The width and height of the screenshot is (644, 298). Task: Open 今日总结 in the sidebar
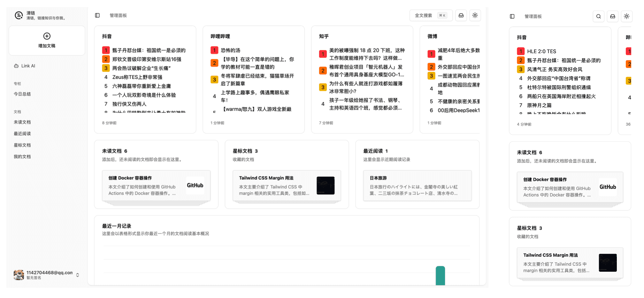pos(22,94)
